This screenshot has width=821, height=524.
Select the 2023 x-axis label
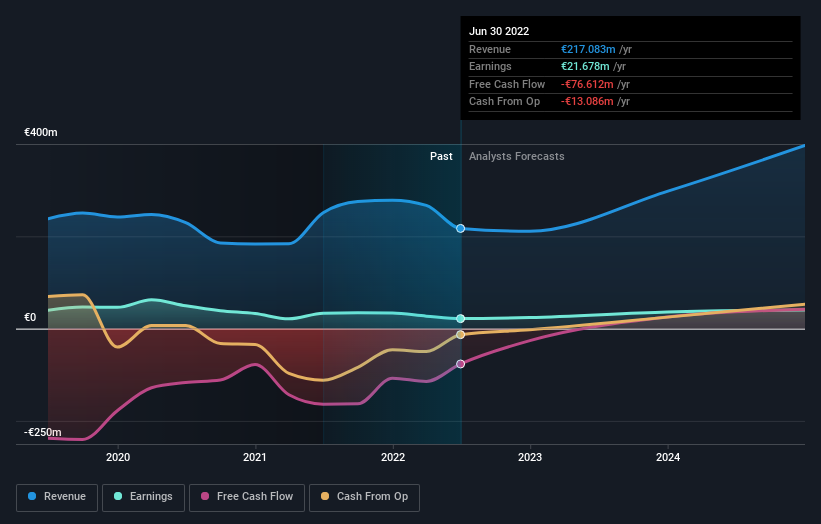tap(530, 457)
